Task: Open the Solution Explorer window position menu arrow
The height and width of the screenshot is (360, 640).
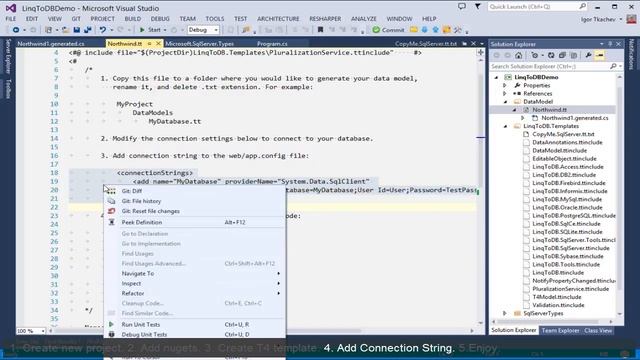Action: click(x=602, y=44)
